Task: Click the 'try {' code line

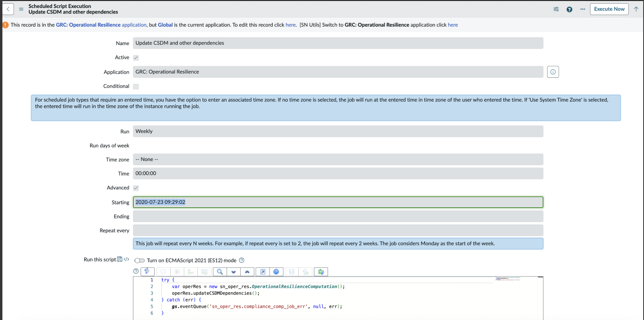Action: pyautogui.click(x=168, y=280)
